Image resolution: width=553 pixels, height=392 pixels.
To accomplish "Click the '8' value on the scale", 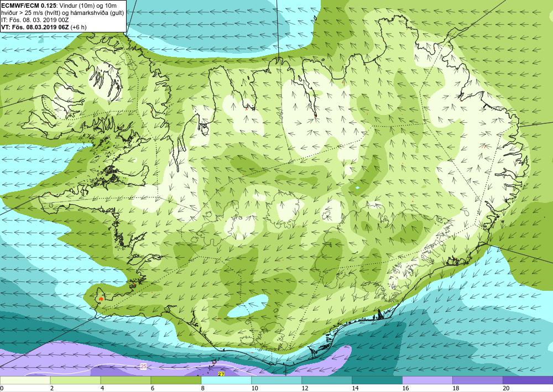I will tap(202, 388).
